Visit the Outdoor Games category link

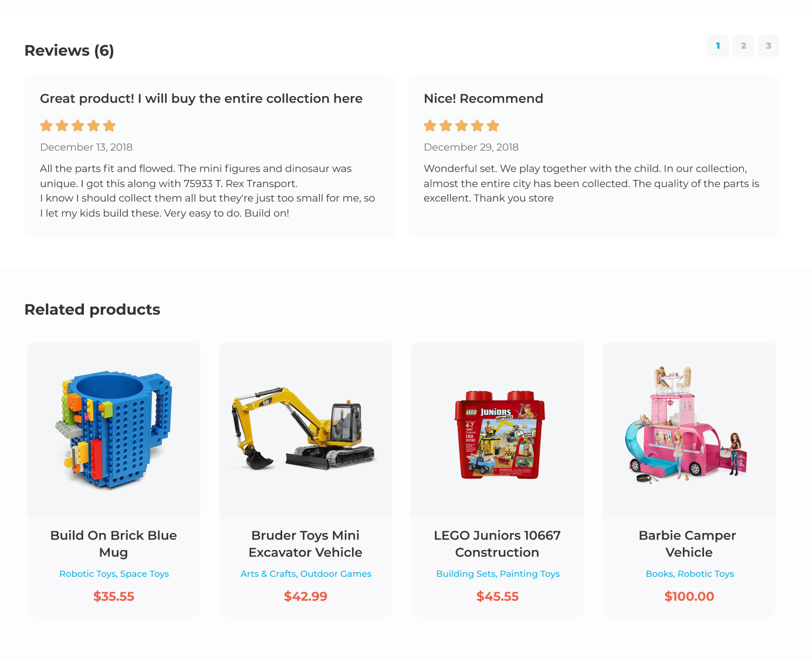(336, 574)
